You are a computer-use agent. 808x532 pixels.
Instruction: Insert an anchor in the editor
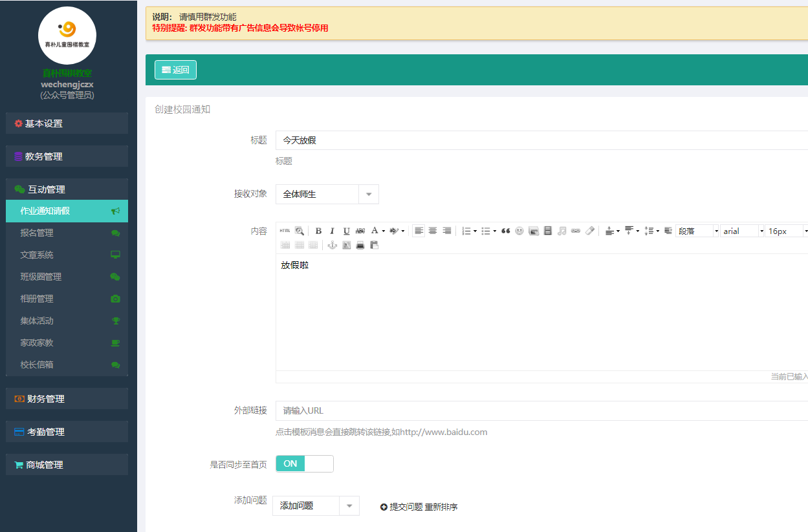(333, 245)
